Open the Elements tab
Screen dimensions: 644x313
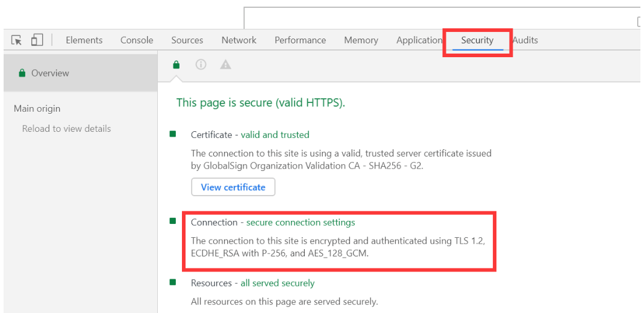point(84,40)
